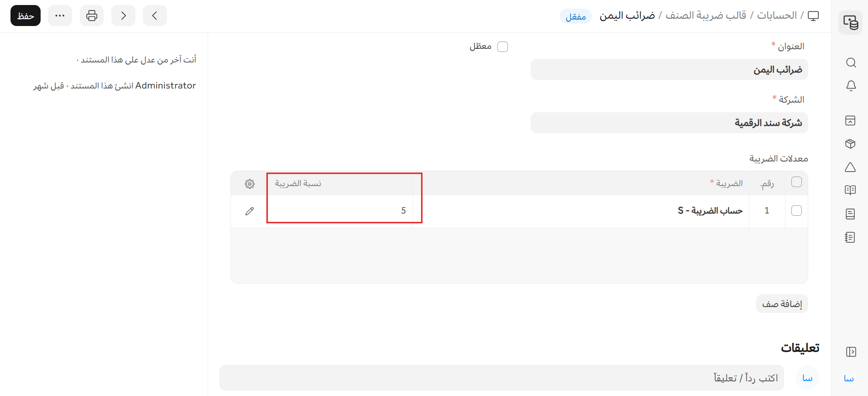Go to the next document arrow
The width and height of the screenshot is (868, 396).
click(x=123, y=16)
